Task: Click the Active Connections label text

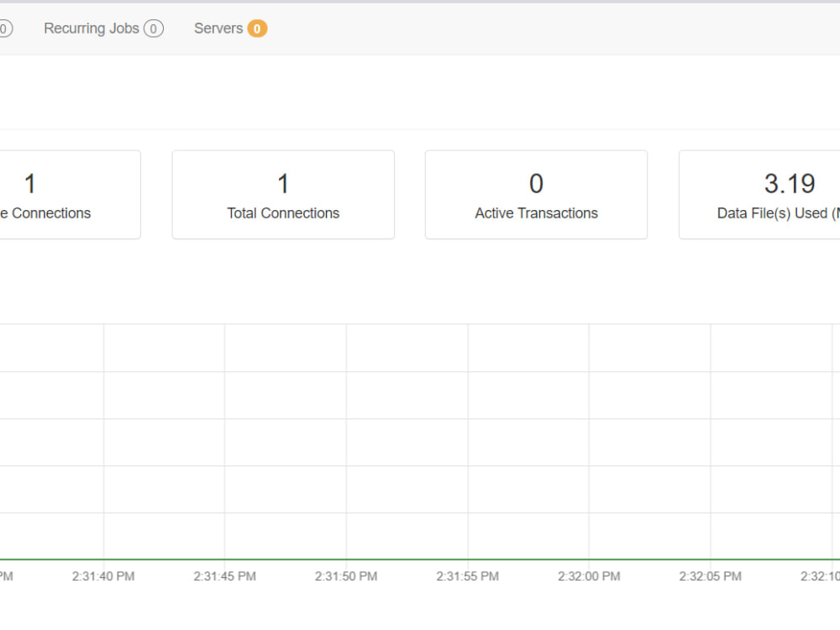Action: pyautogui.click(x=45, y=213)
